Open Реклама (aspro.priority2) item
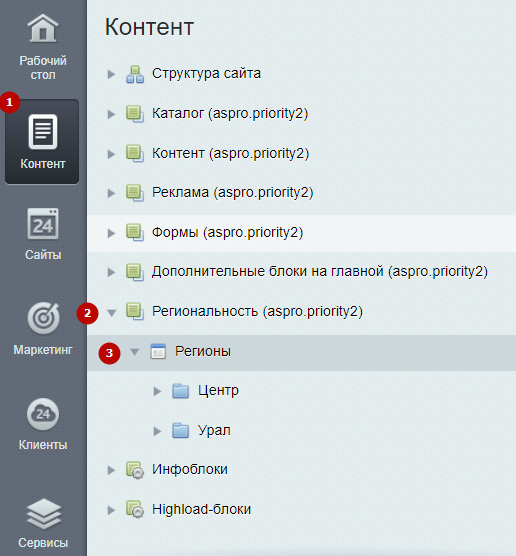Viewport: 516px width, 556px height. (x=233, y=193)
